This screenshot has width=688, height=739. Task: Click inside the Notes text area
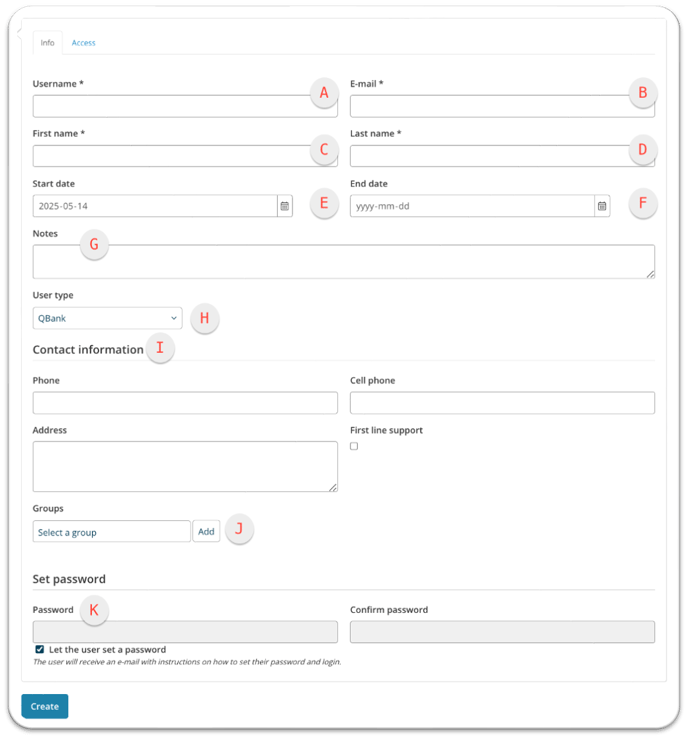tap(344, 262)
